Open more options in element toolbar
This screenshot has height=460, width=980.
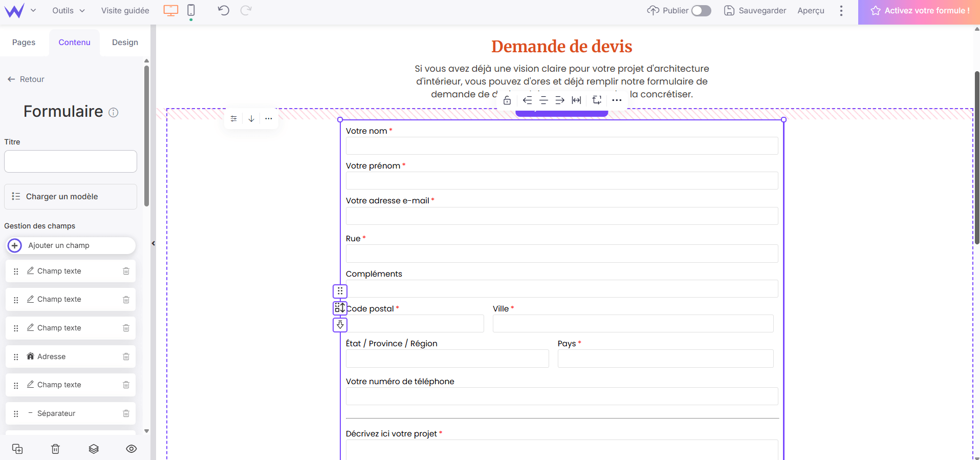click(617, 100)
